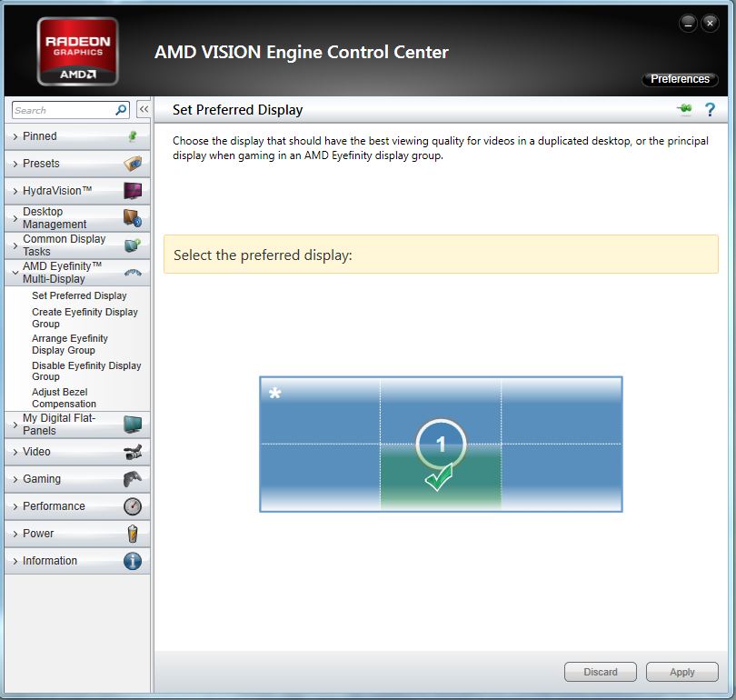Select the top-left display tile with asterisk

pyautogui.click(x=320, y=411)
